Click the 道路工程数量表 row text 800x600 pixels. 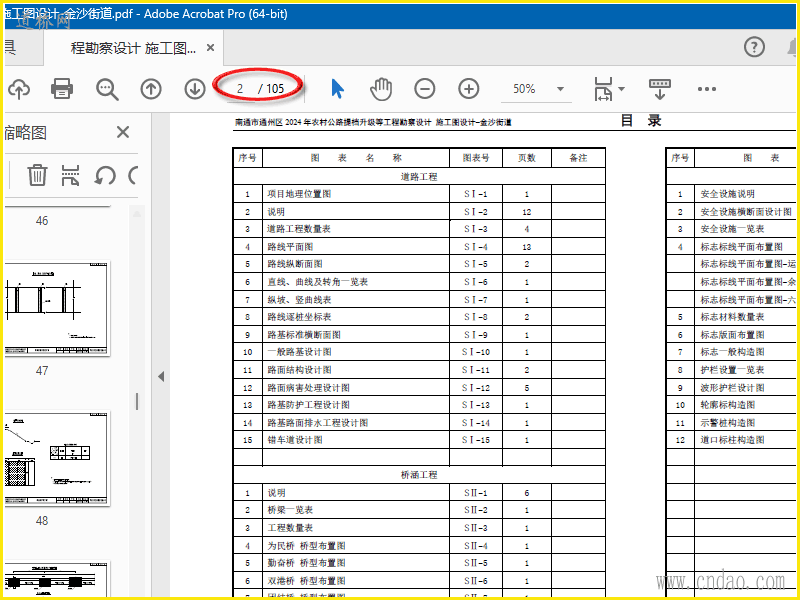[x=299, y=229]
